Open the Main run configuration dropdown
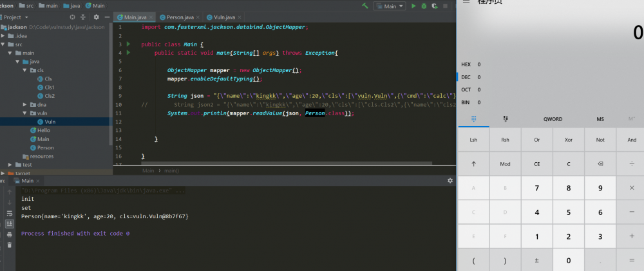The width and height of the screenshot is (644, 271). (x=389, y=6)
